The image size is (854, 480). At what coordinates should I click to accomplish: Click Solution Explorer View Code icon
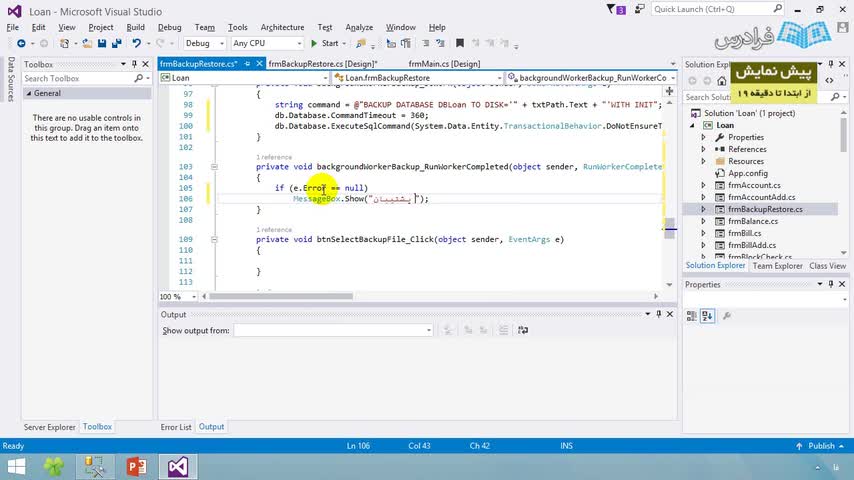pyautogui.click(x=829, y=81)
